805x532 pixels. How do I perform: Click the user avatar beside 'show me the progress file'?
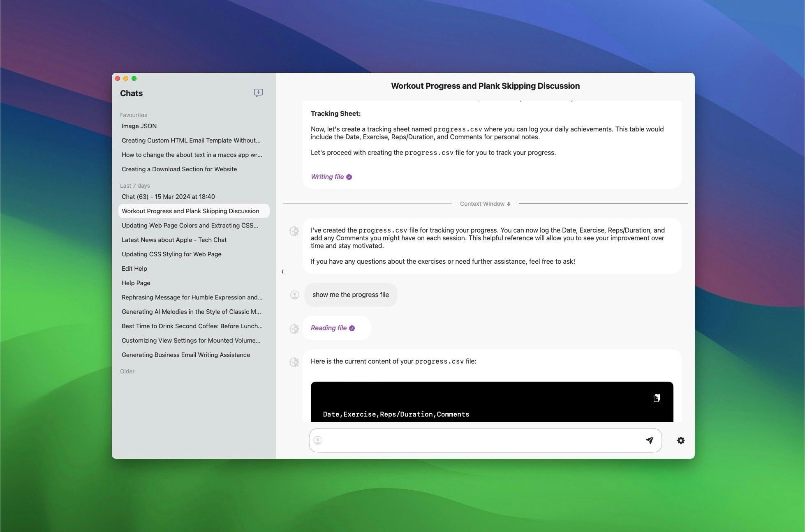pos(294,295)
